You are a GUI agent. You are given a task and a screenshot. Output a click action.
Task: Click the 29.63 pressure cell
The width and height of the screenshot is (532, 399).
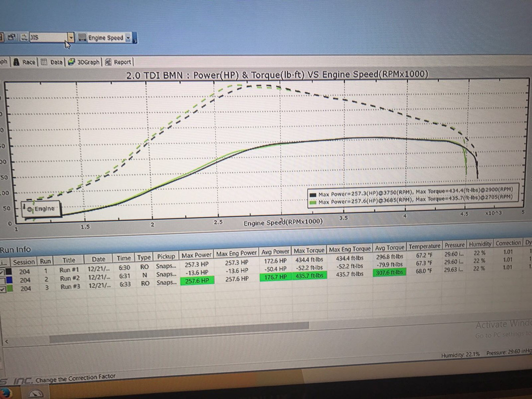click(454, 270)
